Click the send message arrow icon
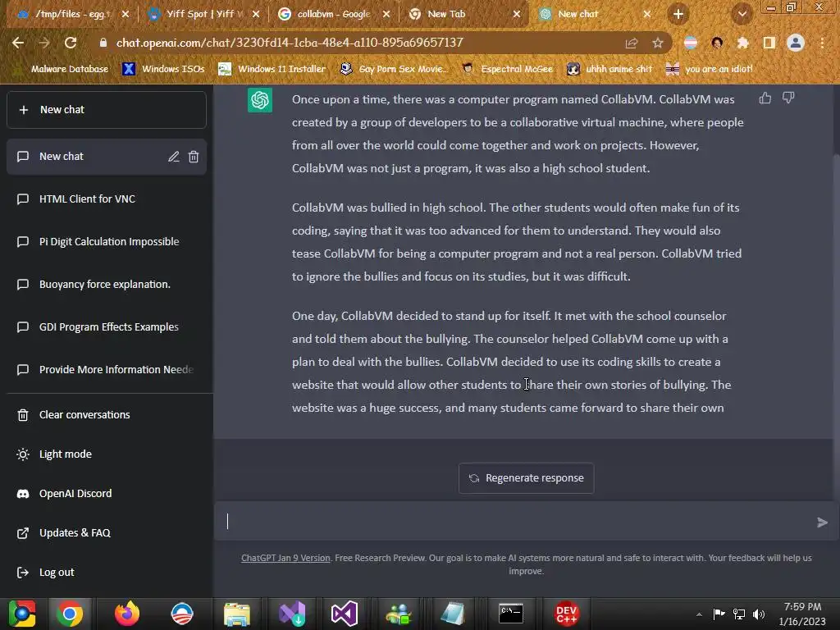This screenshot has height=630, width=840. pos(822,523)
